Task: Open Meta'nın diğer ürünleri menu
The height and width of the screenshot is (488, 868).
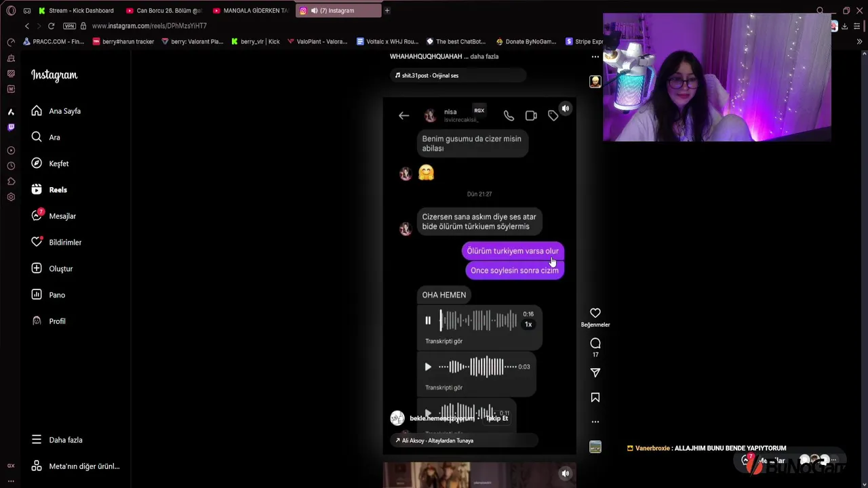Action: click(75, 466)
